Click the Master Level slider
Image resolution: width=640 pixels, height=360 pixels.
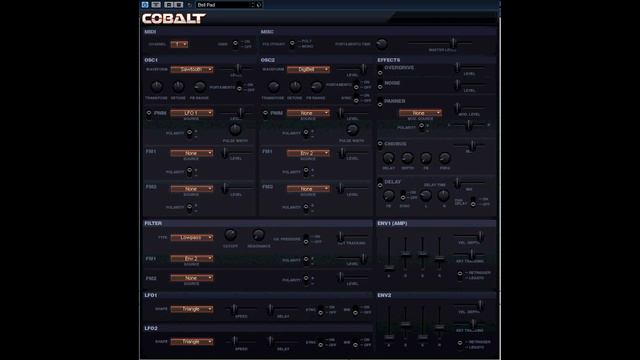440,42
